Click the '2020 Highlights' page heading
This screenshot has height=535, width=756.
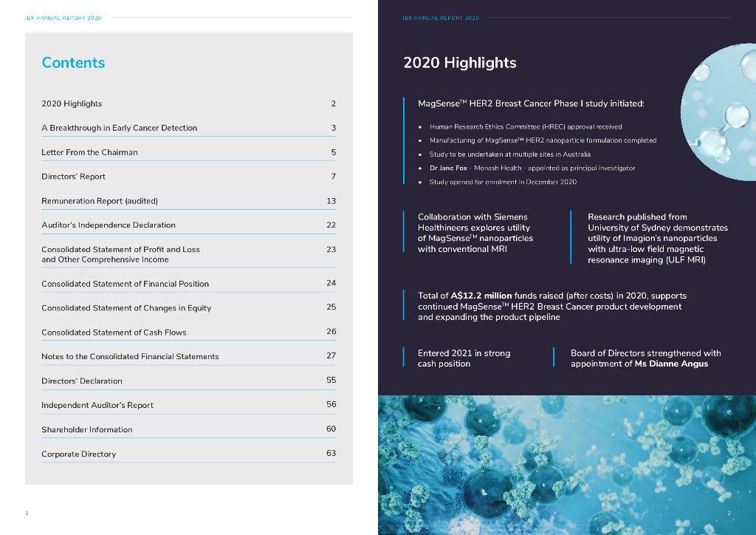tap(459, 63)
